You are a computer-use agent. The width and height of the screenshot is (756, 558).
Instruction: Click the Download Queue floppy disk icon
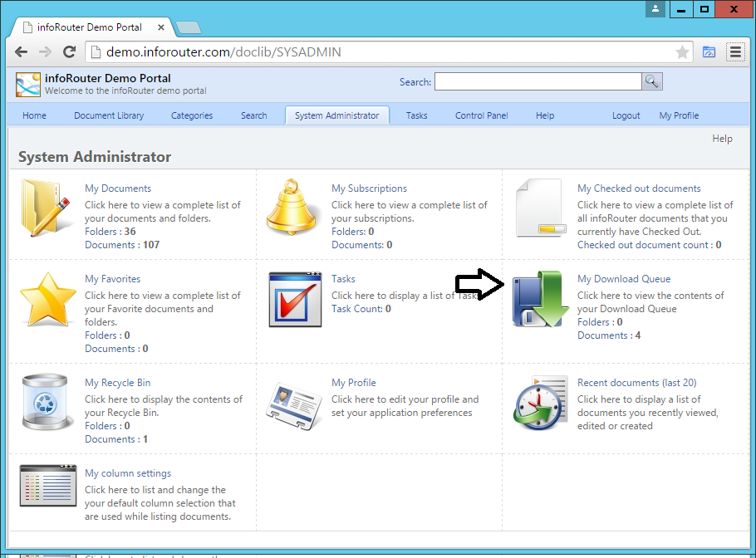541,299
